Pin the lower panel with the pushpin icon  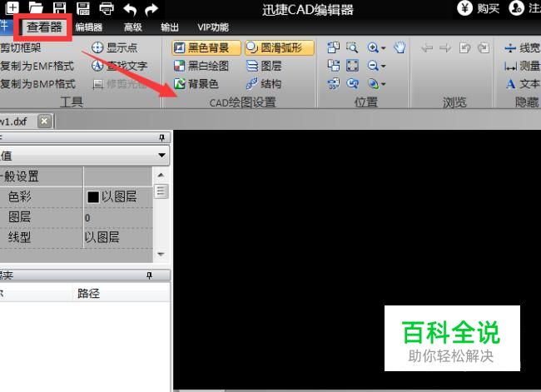[149, 275]
